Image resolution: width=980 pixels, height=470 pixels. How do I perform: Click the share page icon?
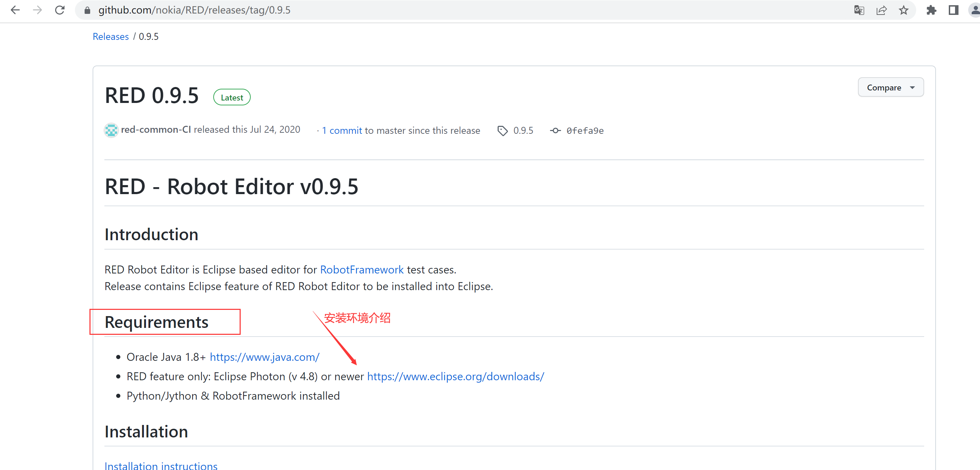[881, 10]
